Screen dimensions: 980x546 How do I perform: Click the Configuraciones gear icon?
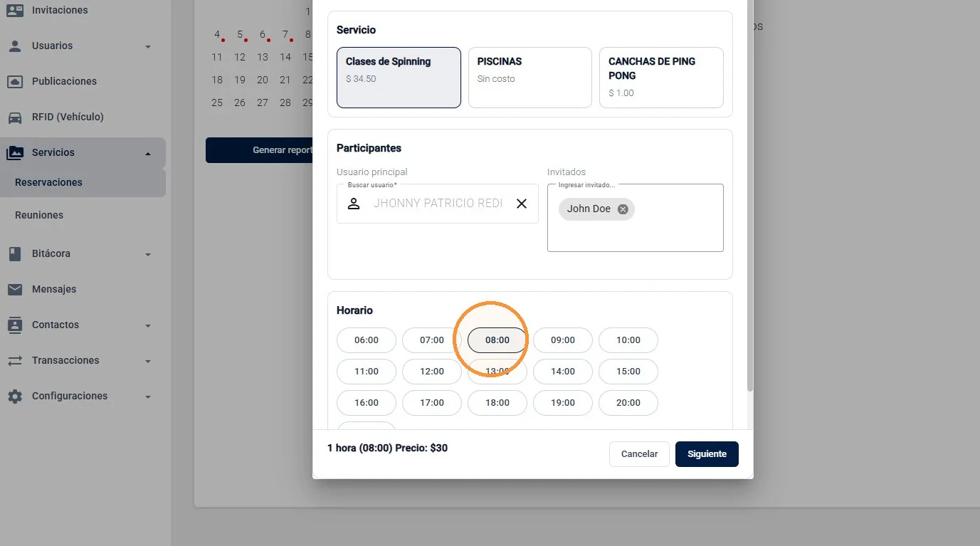point(15,396)
